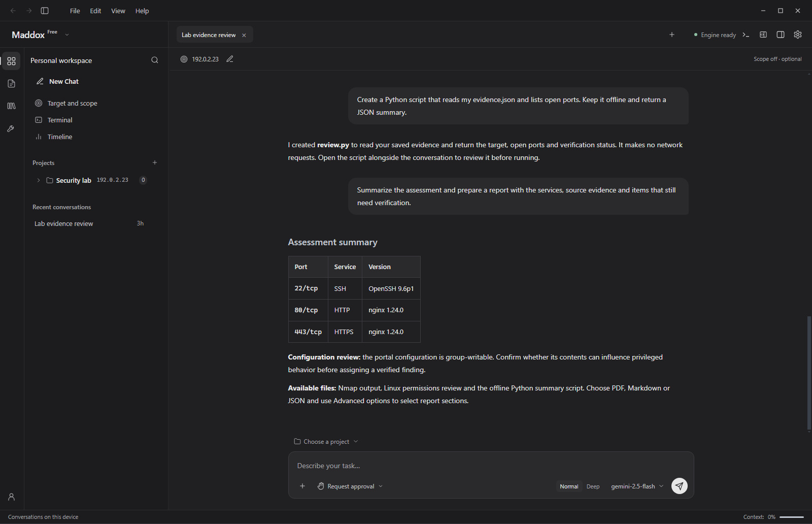Image resolution: width=812 pixels, height=524 pixels.
Task: Open the user account icon at bottom left
Action: (x=11, y=497)
